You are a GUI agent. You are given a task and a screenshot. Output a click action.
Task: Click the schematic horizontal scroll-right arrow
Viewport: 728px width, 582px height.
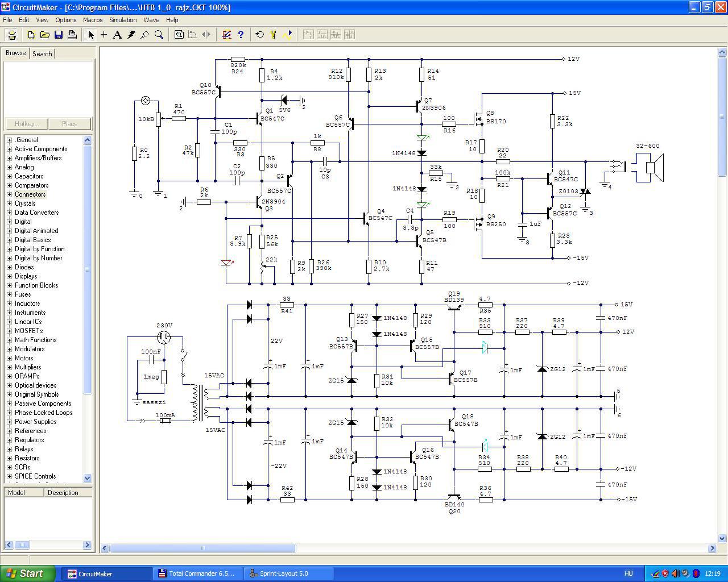712,548
